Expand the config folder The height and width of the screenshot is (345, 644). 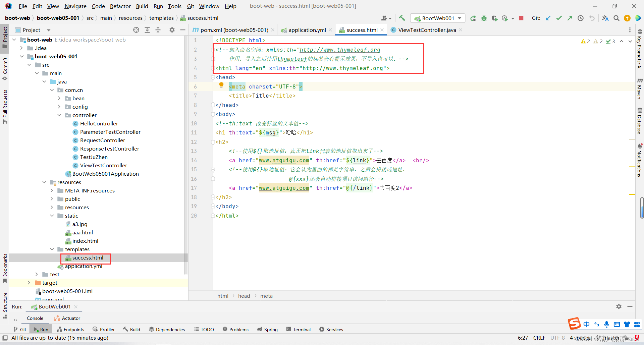pyautogui.click(x=59, y=107)
